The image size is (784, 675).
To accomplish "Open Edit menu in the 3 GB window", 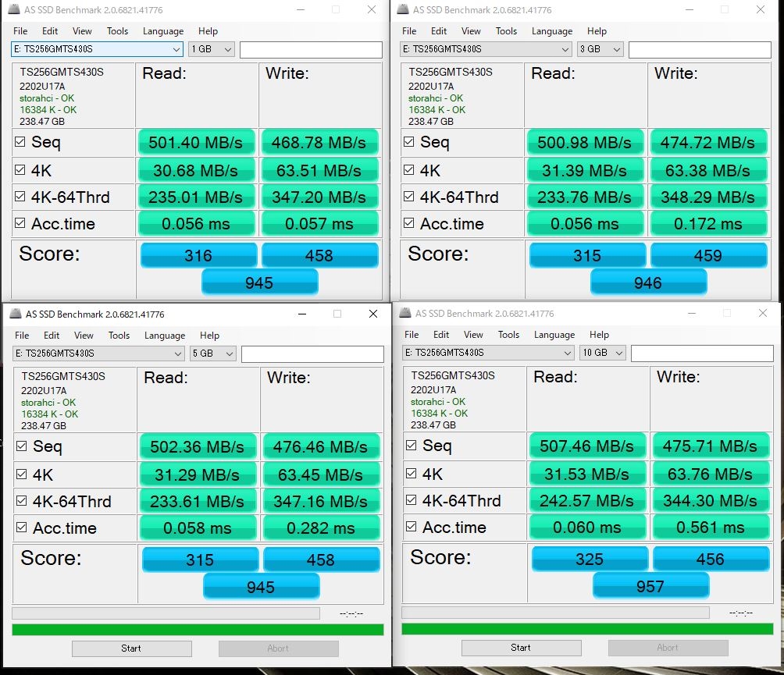I will point(439,31).
